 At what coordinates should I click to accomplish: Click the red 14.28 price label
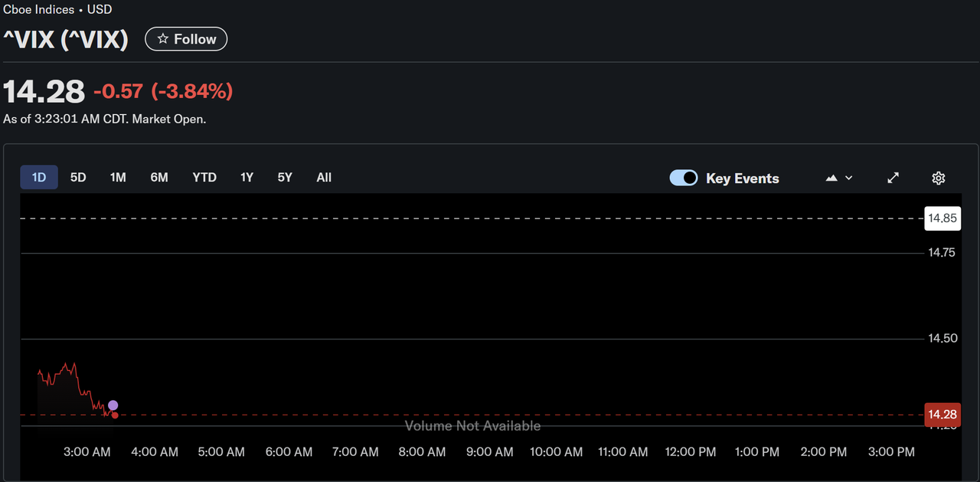[942, 415]
